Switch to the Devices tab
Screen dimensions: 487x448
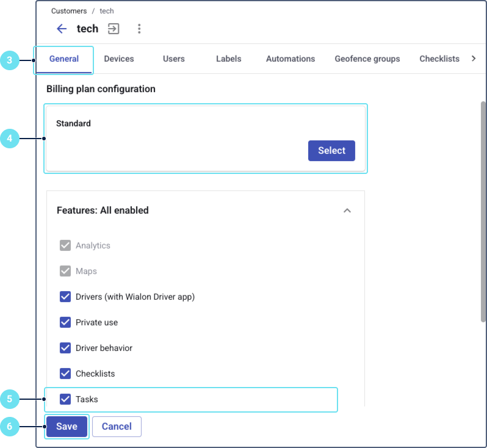(x=119, y=59)
